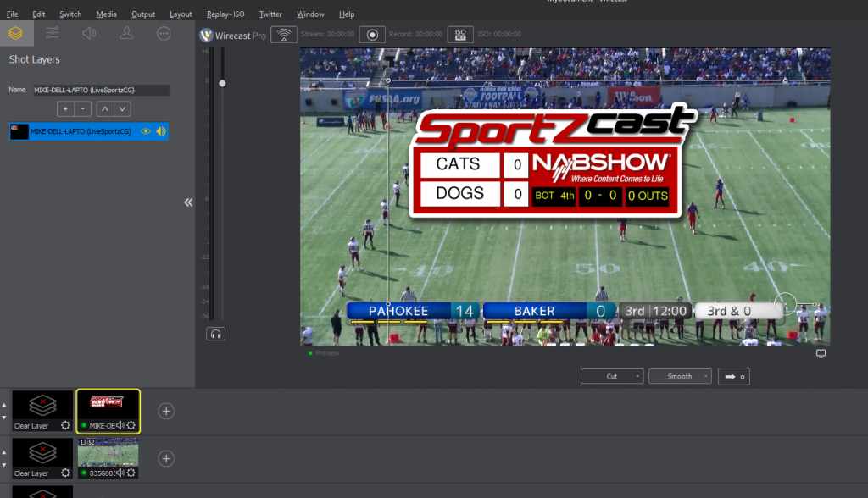
Task: Toggle the headphone monitor under the volume slider
Action: (215, 334)
